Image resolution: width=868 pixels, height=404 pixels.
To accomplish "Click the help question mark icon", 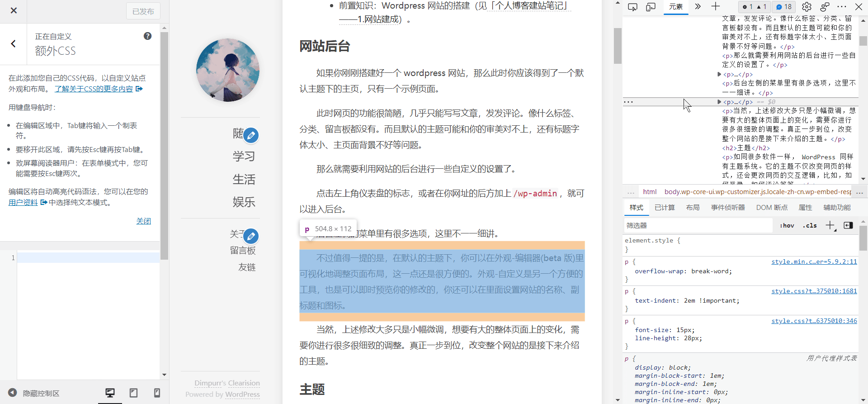I will click(147, 36).
